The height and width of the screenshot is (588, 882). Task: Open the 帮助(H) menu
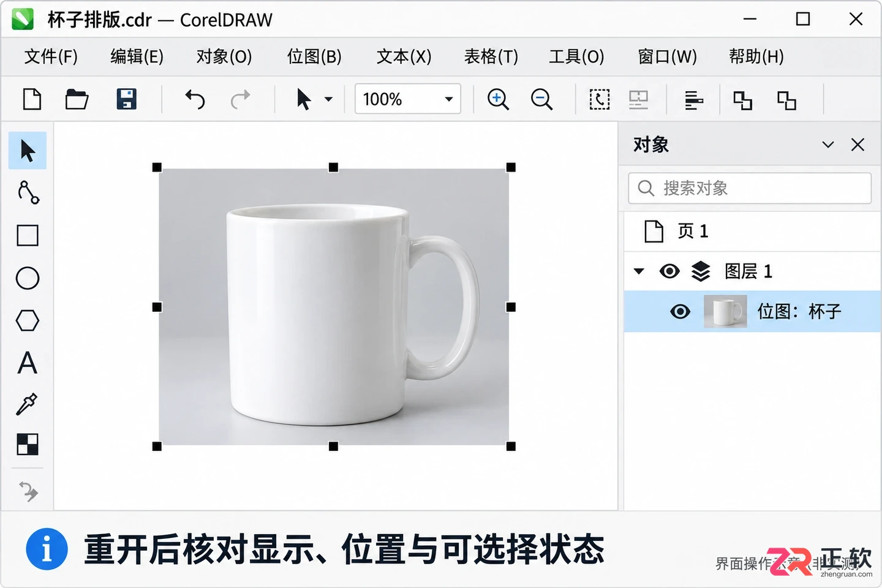point(756,56)
